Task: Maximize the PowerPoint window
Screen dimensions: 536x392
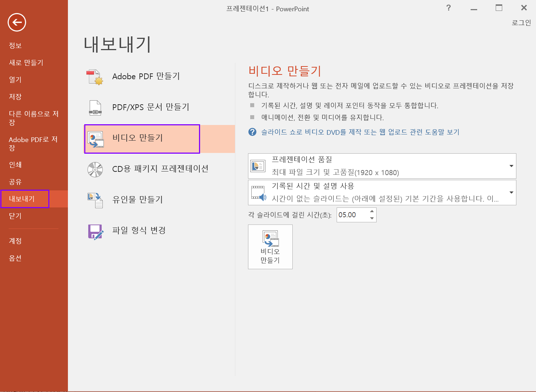Action: [499, 8]
